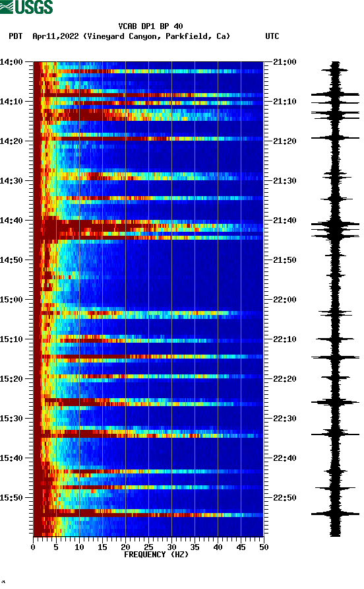The height and width of the screenshot is (589, 364).
Task: Click the seismogram spike near 21:08 UTC
Action: pos(335,94)
